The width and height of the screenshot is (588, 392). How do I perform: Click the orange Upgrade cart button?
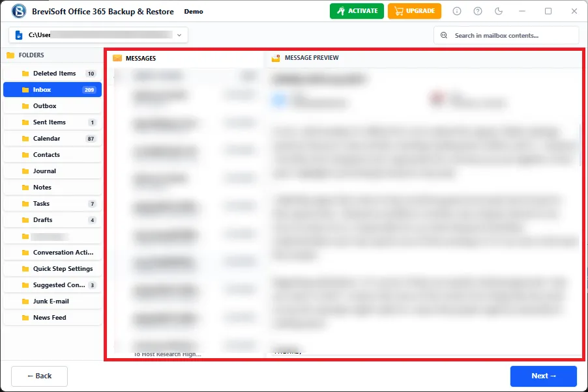415,11
